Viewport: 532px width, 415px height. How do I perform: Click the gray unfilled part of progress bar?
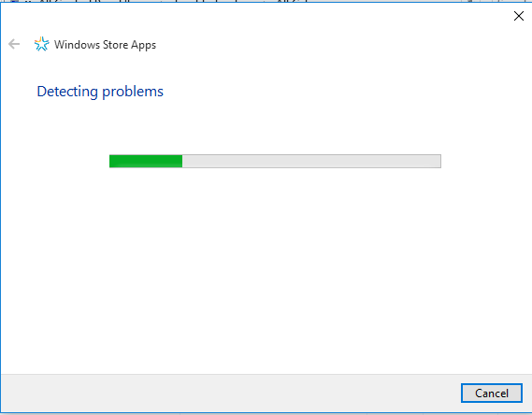pos(311,161)
